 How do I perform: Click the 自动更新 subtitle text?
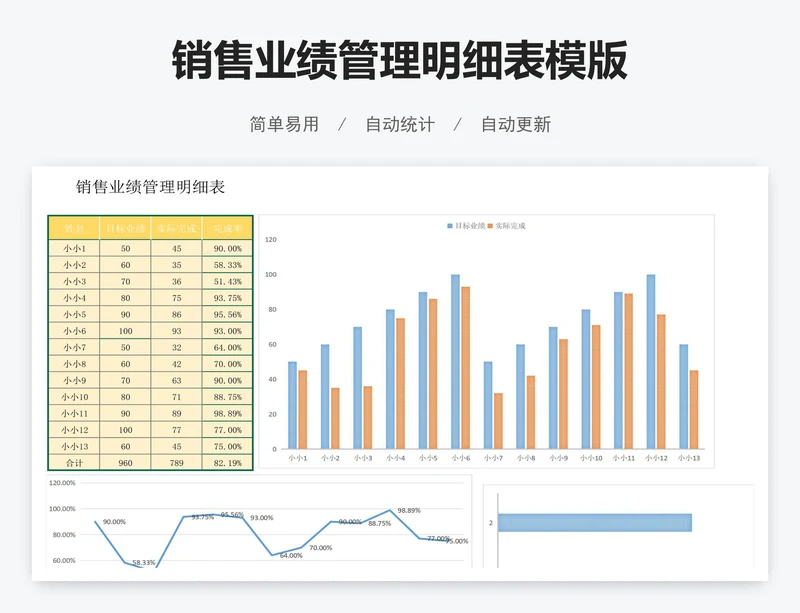click(x=516, y=125)
